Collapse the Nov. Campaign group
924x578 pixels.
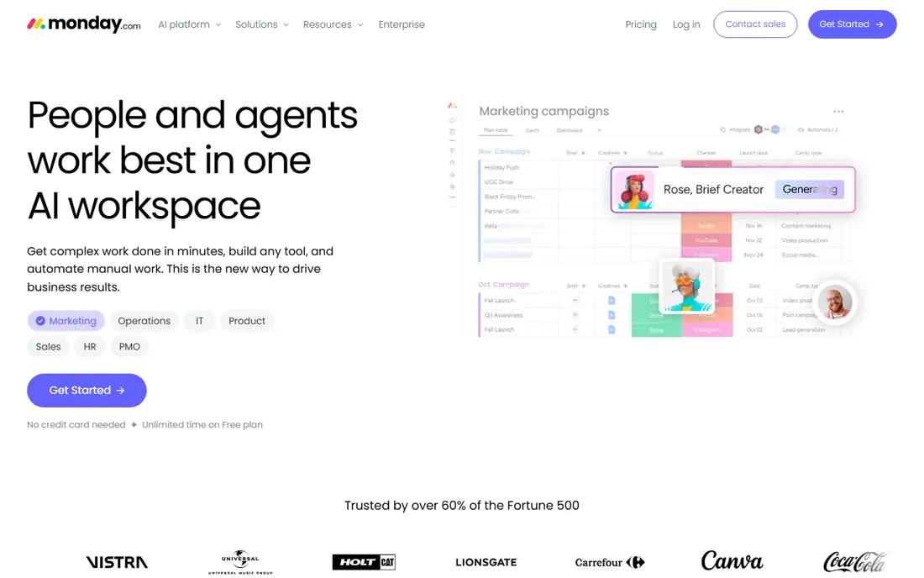pyautogui.click(x=504, y=152)
